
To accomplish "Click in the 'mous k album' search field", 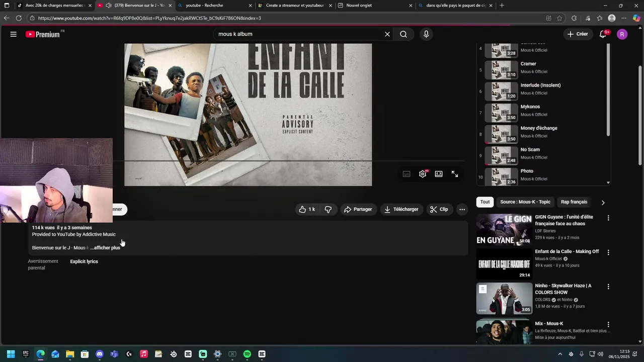I will pyautogui.click(x=298, y=34).
